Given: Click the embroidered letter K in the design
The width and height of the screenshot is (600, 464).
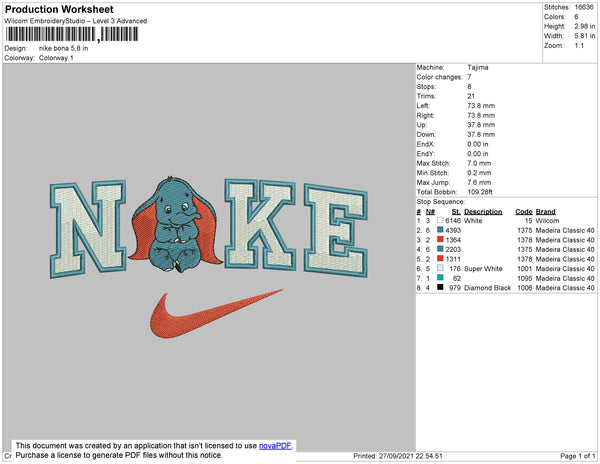Looking at the screenshot, I should click(260, 225).
